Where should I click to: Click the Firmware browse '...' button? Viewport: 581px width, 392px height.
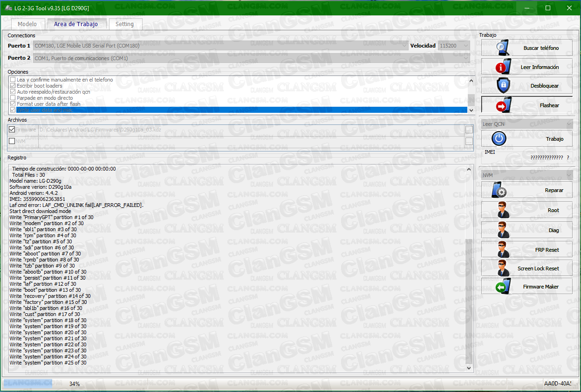(469, 130)
